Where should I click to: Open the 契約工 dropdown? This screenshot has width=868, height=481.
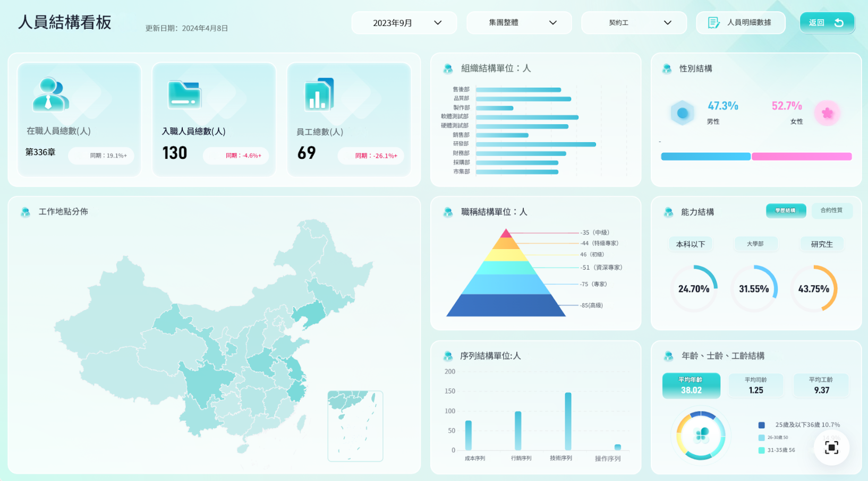tap(633, 23)
